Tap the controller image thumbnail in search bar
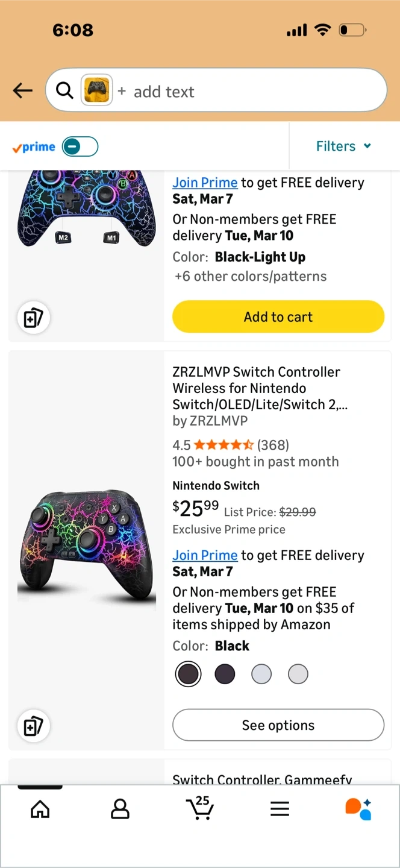The image size is (400, 868). (x=97, y=90)
